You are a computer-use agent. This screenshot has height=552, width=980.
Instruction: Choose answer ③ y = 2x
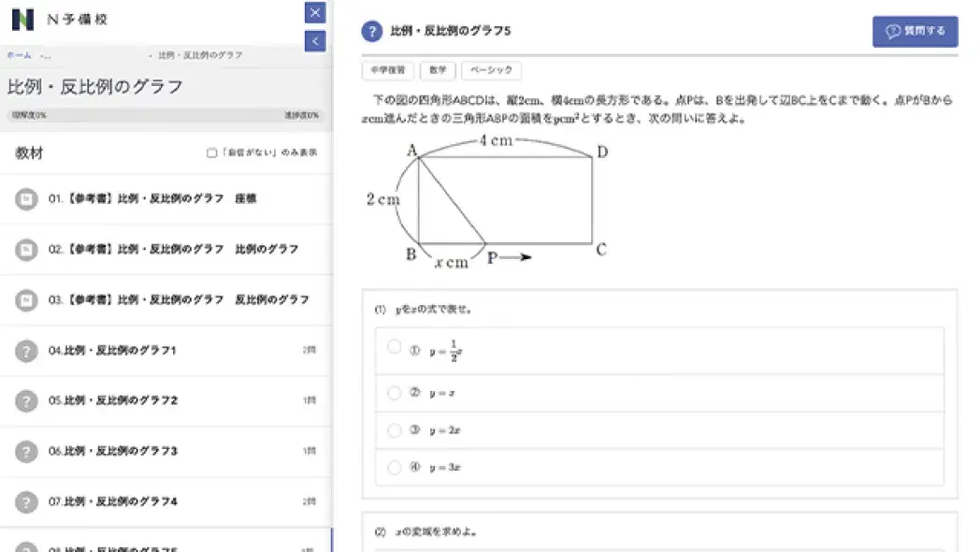(x=395, y=429)
